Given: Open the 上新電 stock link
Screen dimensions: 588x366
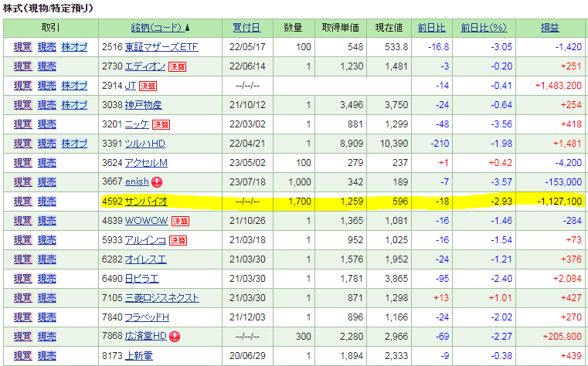Looking at the screenshot, I should 139,355.
